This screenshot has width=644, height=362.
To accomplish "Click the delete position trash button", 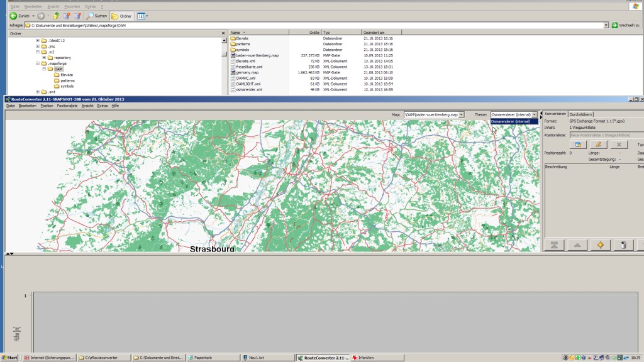I will tap(623, 245).
